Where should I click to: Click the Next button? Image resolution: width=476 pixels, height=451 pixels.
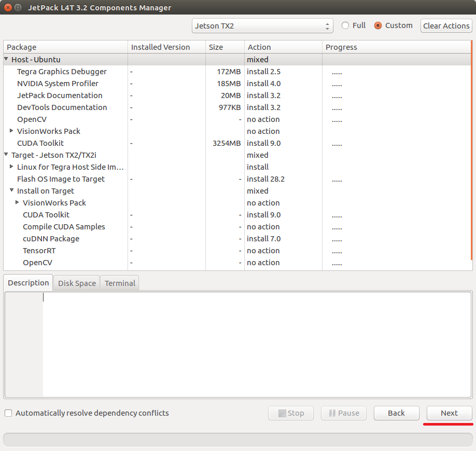click(x=449, y=413)
